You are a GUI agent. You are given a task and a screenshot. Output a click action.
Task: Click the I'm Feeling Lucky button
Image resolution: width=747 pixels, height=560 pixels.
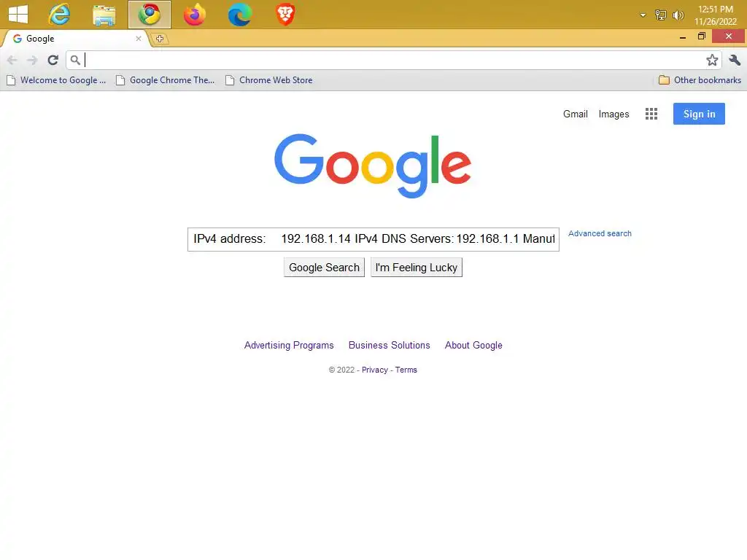coord(416,268)
